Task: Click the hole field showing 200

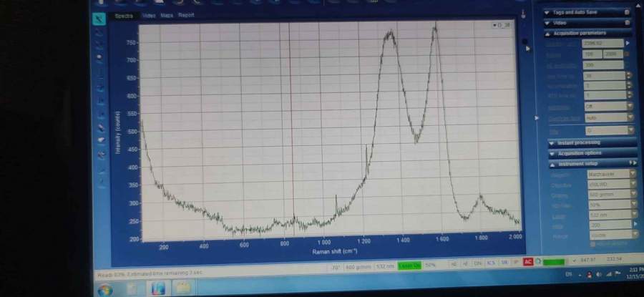Action: click(610, 225)
